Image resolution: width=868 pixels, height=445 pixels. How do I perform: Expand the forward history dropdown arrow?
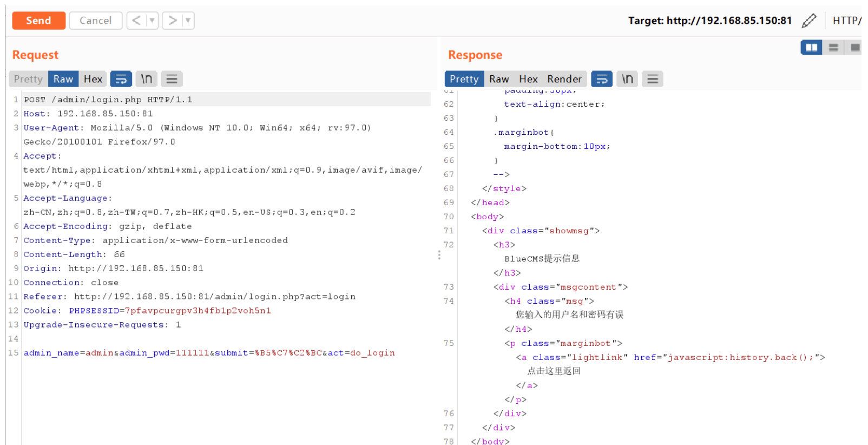click(188, 21)
